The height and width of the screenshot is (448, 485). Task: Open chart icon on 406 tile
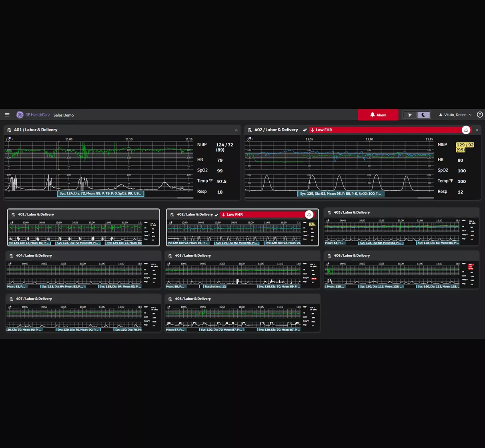(x=329, y=256)
